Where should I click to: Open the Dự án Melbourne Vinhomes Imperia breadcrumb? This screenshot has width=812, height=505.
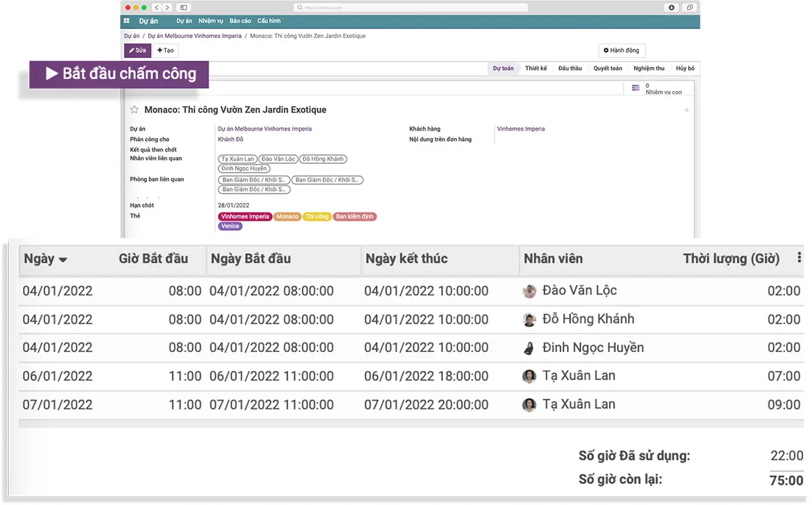(194, 36)
